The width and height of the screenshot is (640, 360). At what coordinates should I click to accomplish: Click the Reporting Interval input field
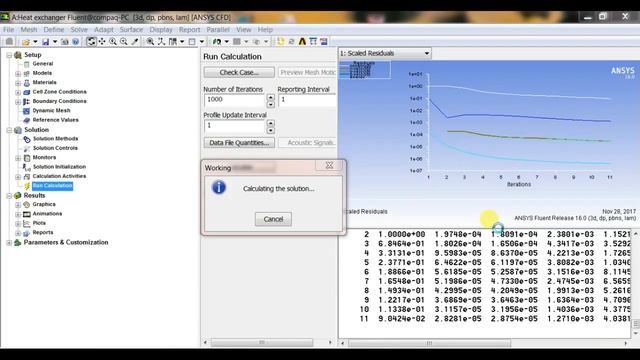307,101
